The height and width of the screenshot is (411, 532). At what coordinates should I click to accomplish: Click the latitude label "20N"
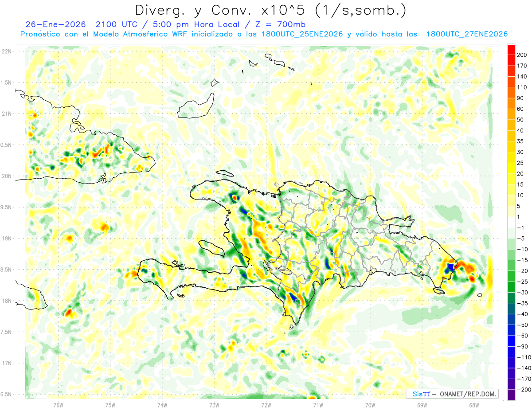pos(7,176)
